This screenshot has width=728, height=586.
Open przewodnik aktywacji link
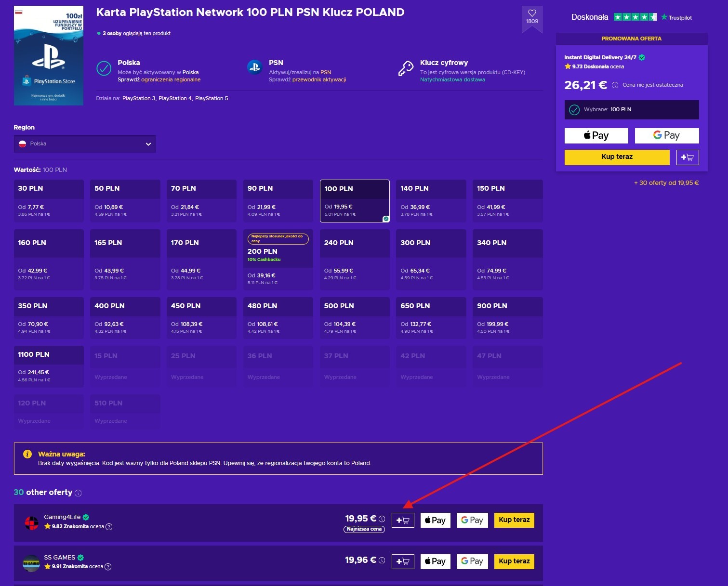tap(319, 80)
